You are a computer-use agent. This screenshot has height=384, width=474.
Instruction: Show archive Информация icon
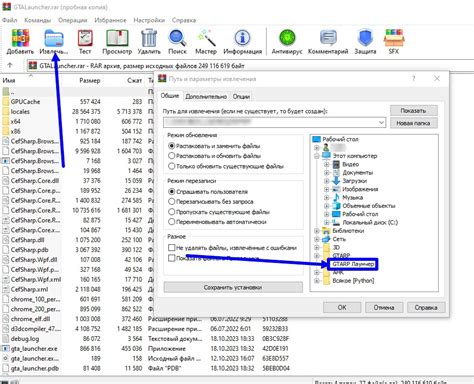[x=242, y=38]
